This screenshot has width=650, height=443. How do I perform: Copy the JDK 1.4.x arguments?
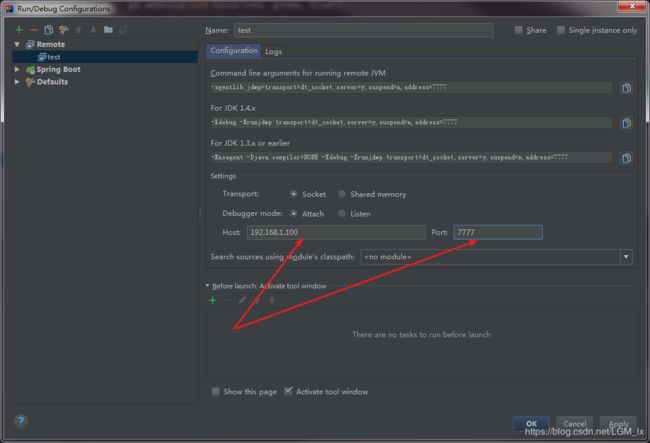(626, 123)
